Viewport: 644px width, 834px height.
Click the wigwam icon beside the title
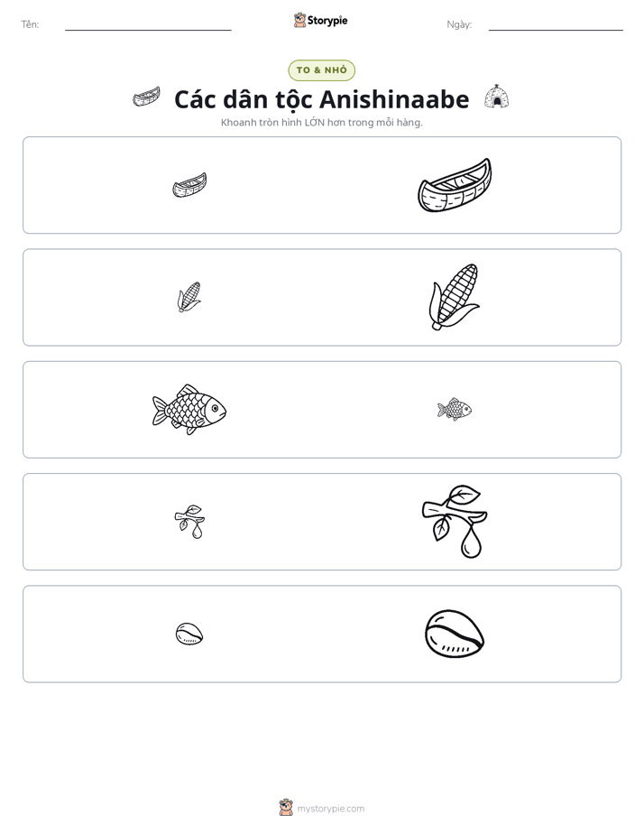pyautogui.click(x=496, y=97)
